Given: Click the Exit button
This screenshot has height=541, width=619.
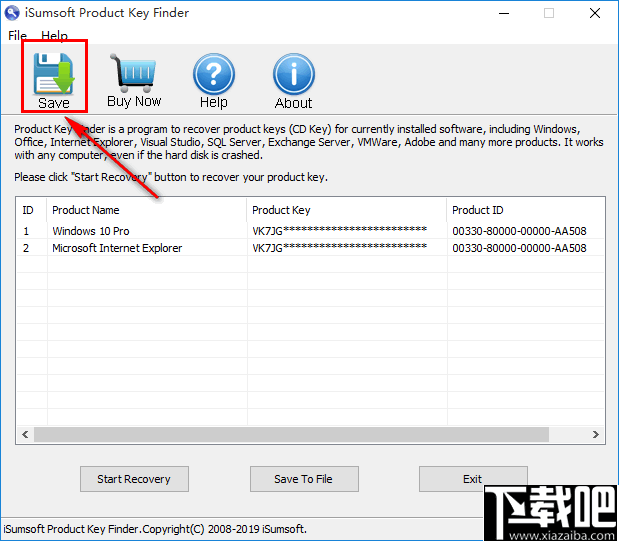Looking at the screenshot, I should coord(473,479).
